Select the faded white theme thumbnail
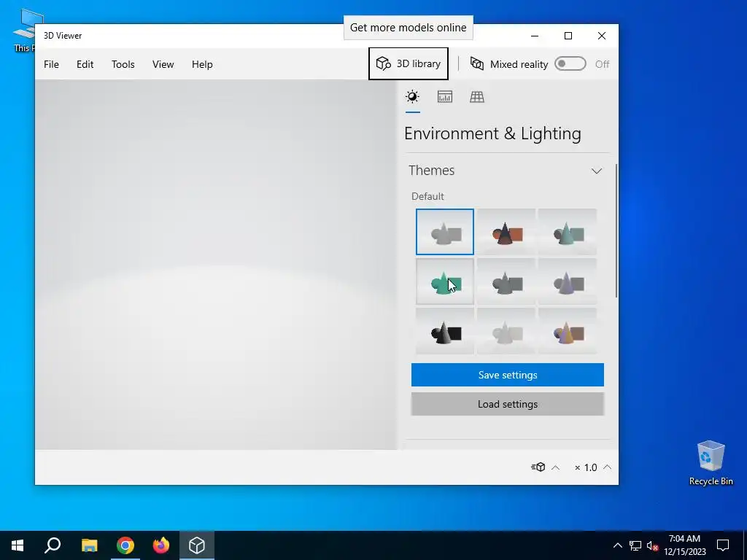 [x=506, y=331]
